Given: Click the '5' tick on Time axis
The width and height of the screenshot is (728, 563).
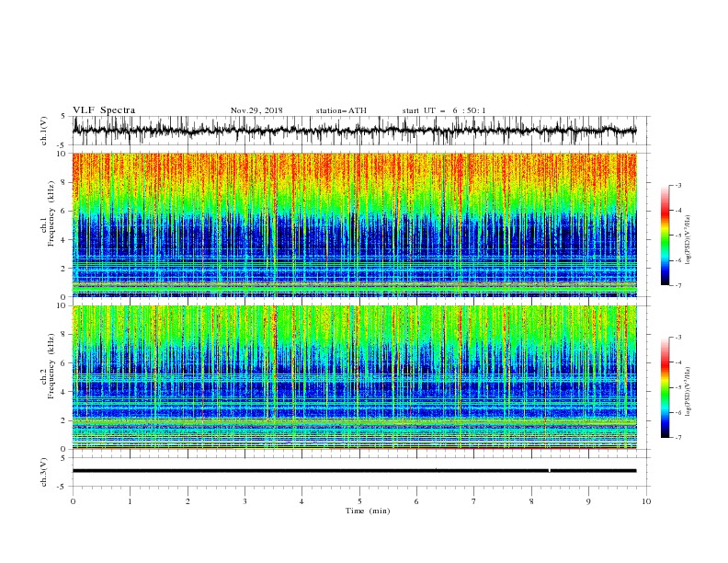Looking at the screenshot, I should (x=359, y=501).
